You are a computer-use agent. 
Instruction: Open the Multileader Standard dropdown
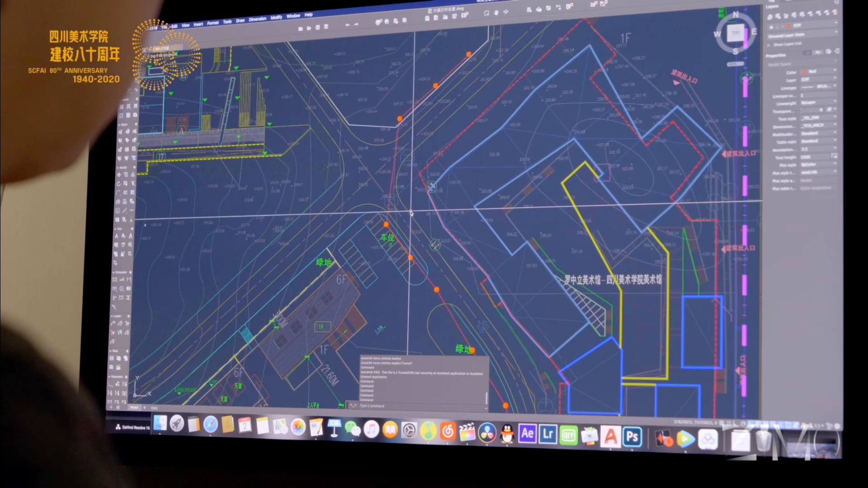click(x=818, y=133)
